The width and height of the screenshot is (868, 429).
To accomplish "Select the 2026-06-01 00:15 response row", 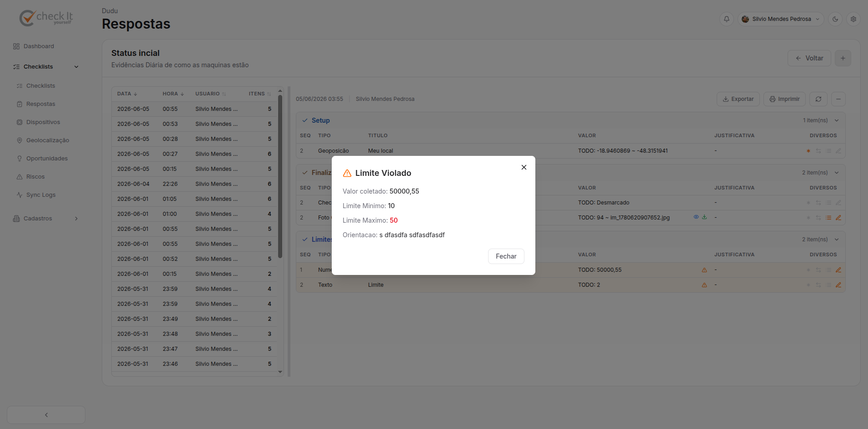I will [194, 274].
